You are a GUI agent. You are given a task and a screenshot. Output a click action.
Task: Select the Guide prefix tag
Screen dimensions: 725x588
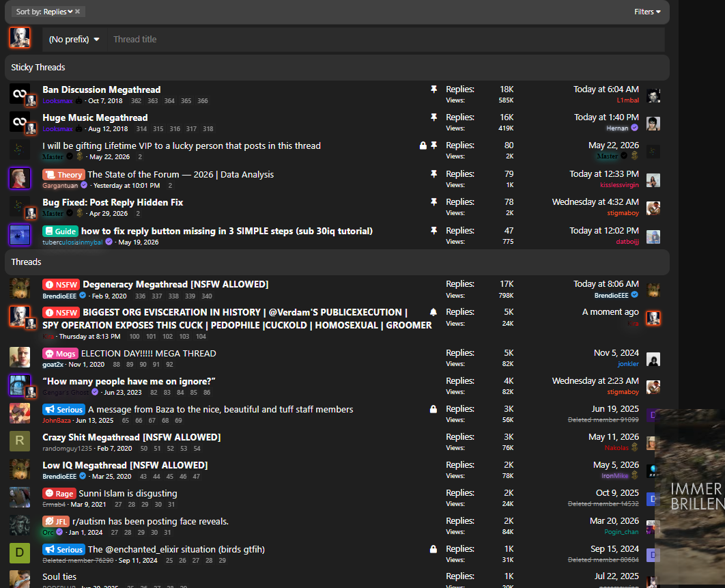[x=61, y=232]
